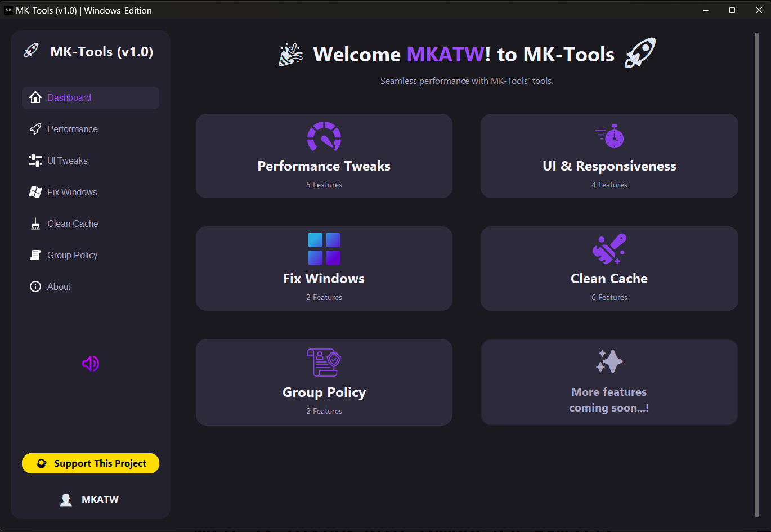Screen dimensions: 771x532
Task: Select the Dashboard home icon
Action: (35, 97)
